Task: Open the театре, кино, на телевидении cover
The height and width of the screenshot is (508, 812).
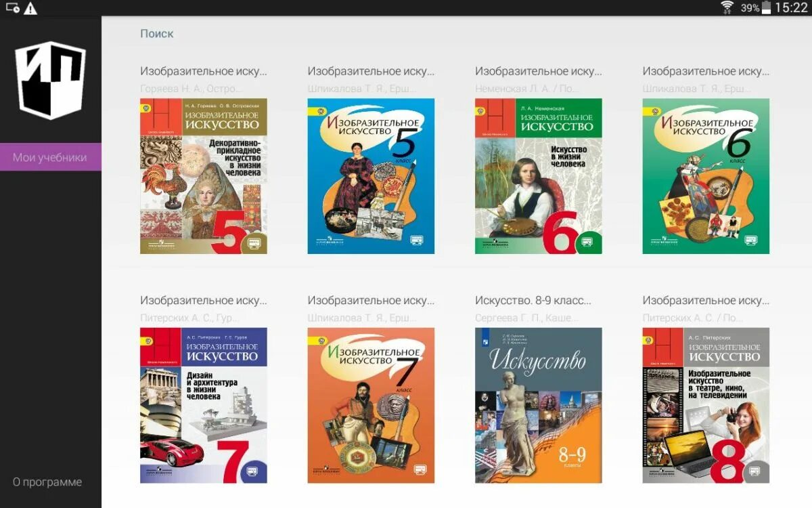Action: [706, 406]
